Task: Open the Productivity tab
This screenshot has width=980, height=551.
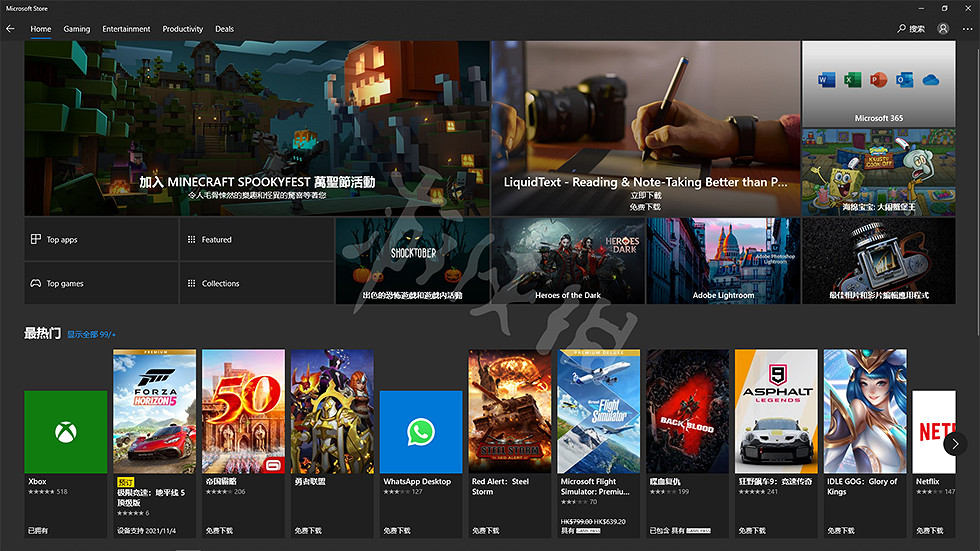Action: pyautogui.click(x=183, y=29)
